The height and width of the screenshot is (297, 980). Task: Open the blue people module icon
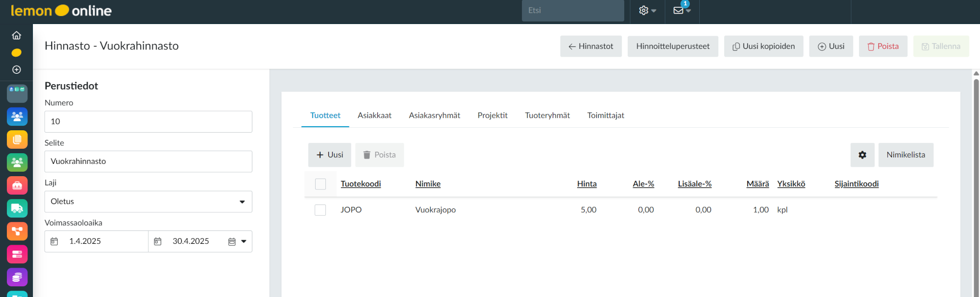17,116
